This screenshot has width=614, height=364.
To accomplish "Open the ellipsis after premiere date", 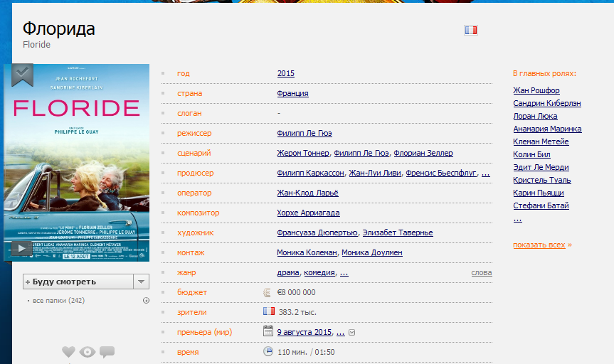I will 341,333.
